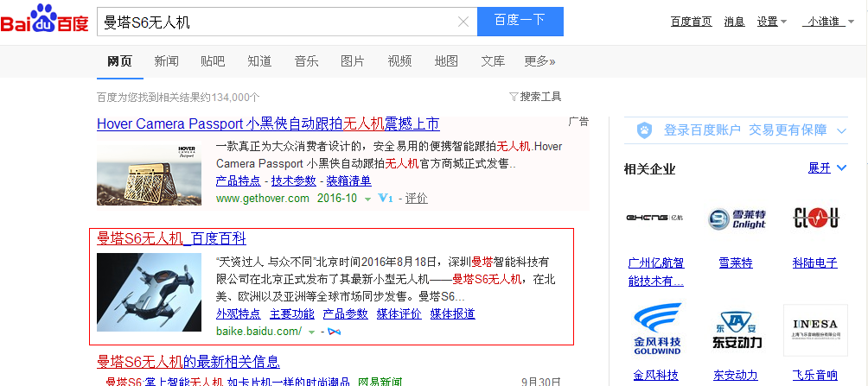The image size is (868, 386).
Task: Switch to the 视频 tab
Action: pyautogui.click(x=399, y=60)
